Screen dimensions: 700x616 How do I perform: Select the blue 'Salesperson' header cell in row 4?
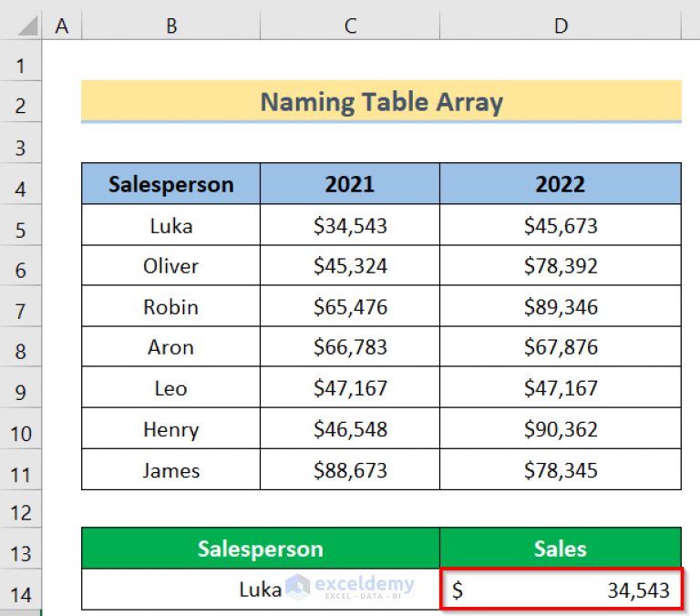click(x=171, y=184)
